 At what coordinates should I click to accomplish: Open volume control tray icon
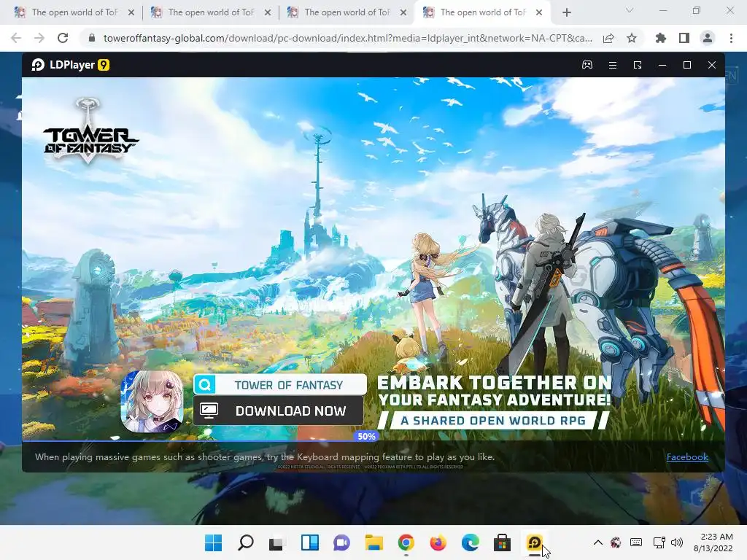[677, 542]
